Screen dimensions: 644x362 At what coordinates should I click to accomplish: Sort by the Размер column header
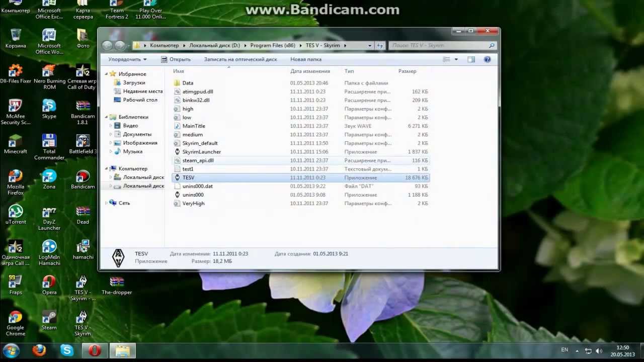click(408, 71)
